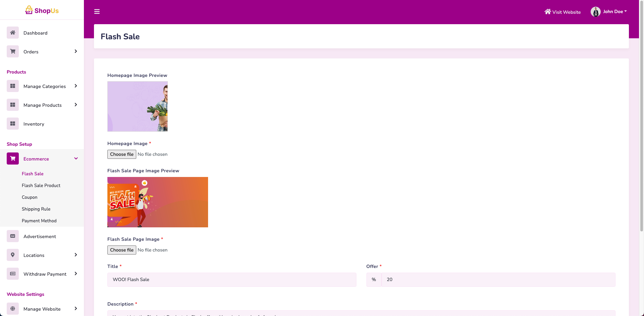Click the Locations pin icon
Image resolution: width=644 pixels, height=316 pixels.
(13, 255)
